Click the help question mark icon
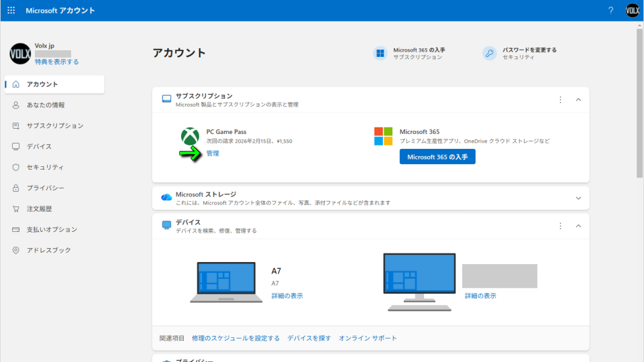The image size is (644, 362). point(610,11)
